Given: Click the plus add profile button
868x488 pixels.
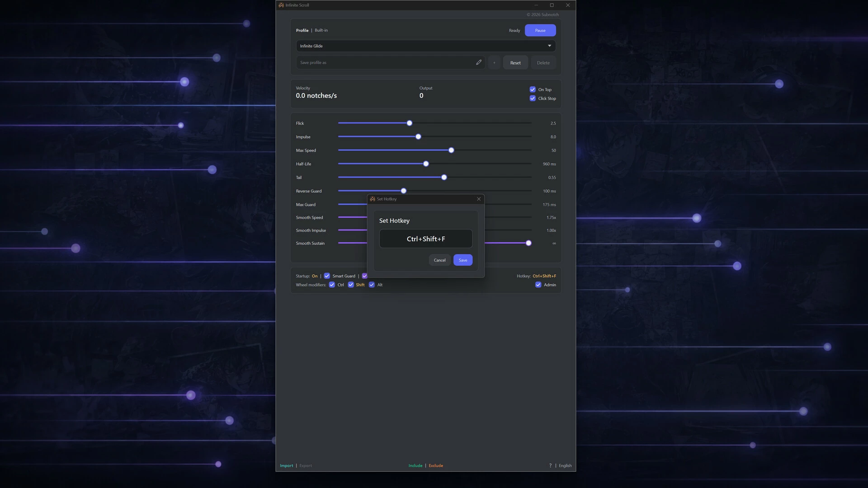Looking at the screenshot, I should pyautogui.click(x=494, y=63).
